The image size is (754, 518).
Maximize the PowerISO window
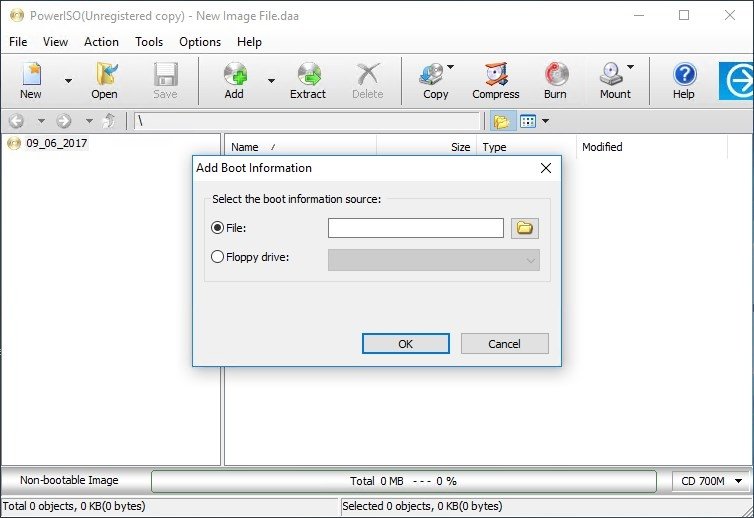684,15
